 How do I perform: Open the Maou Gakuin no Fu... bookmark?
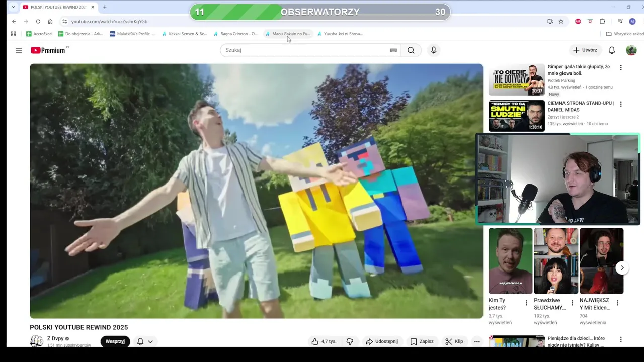[288, 34]
